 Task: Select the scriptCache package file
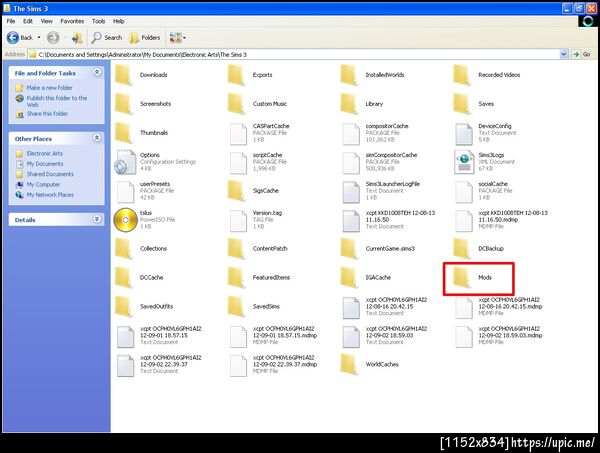(x=256, y=162)
